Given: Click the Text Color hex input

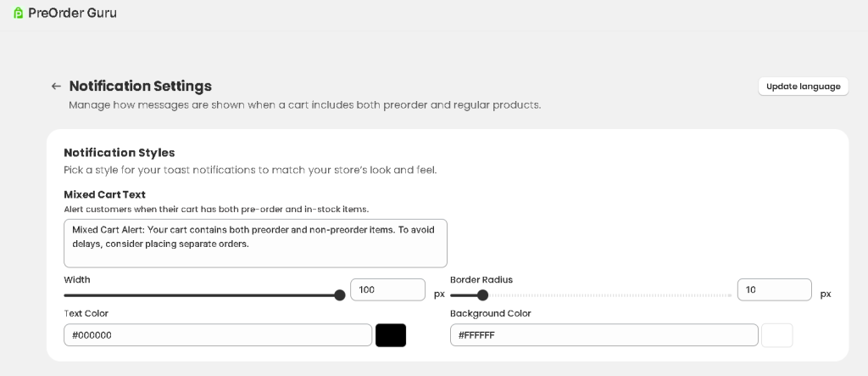Looking at the screenshot, I should pyautogui.click(x=218, y=335).
